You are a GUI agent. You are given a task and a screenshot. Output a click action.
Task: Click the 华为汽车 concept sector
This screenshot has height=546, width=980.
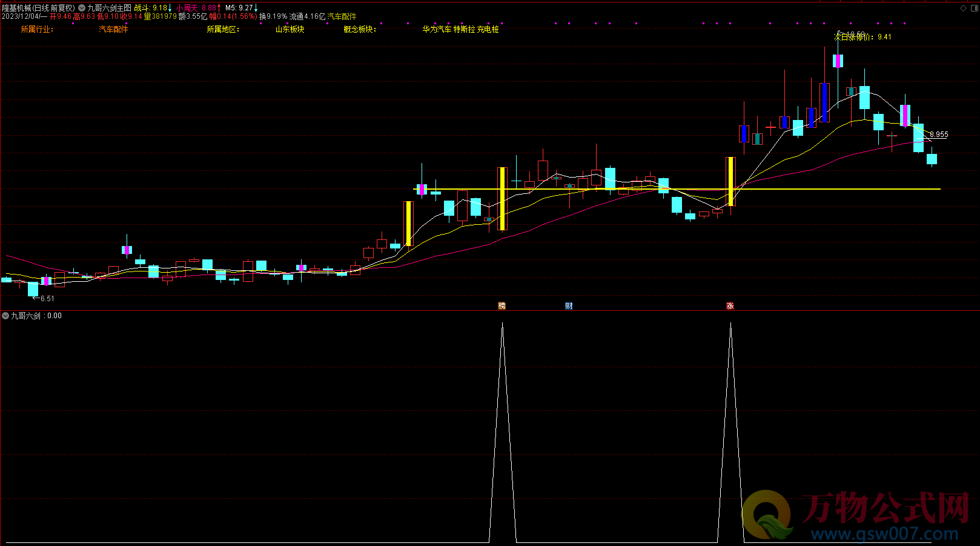[x=437, y=29]
